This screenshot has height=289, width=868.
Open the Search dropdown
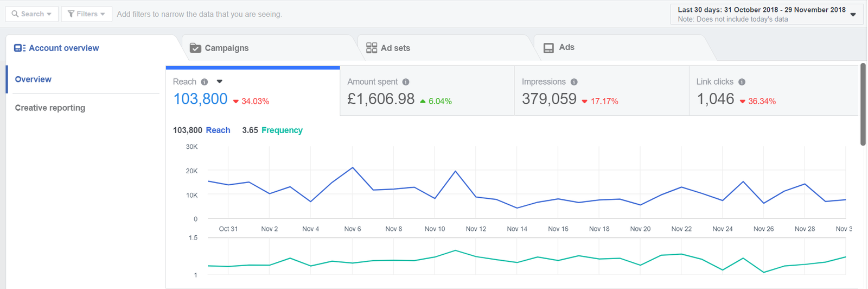coord(31,14)
